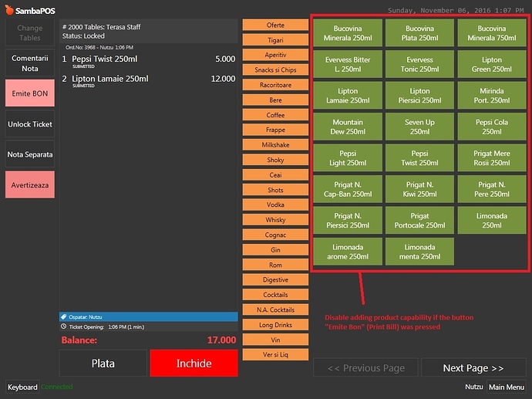Viewport: 532px width, 399px height.
Task: Select the Long Drinks category
Action: point(275,325)
